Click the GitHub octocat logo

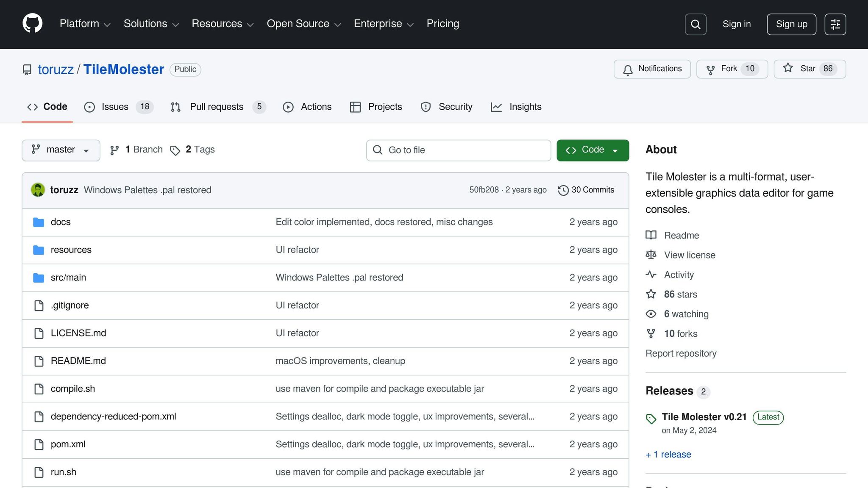pyautogui.click(x=32, y=24)
